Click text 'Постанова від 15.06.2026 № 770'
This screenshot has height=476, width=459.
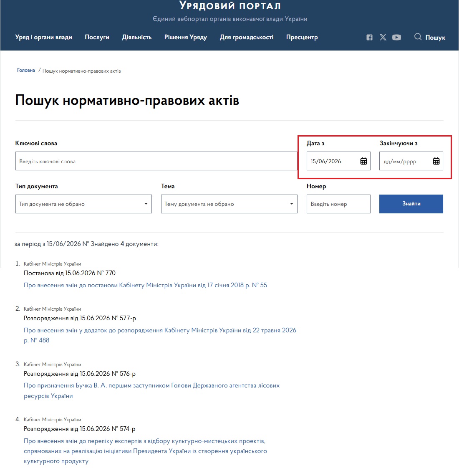(69, 273)
